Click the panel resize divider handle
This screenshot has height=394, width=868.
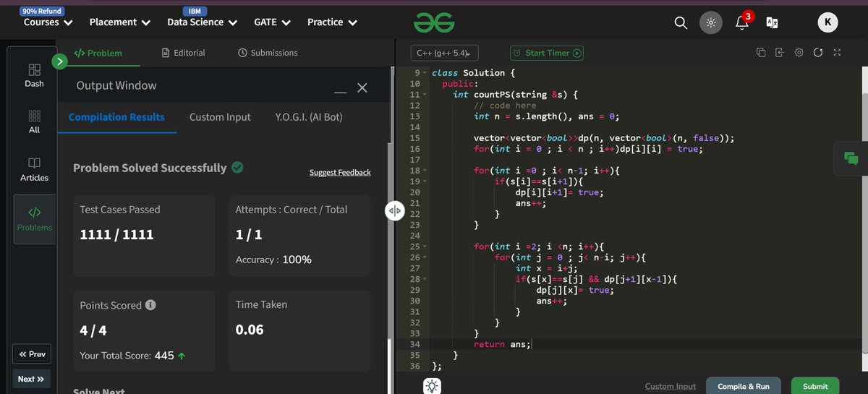coord(394,211)
